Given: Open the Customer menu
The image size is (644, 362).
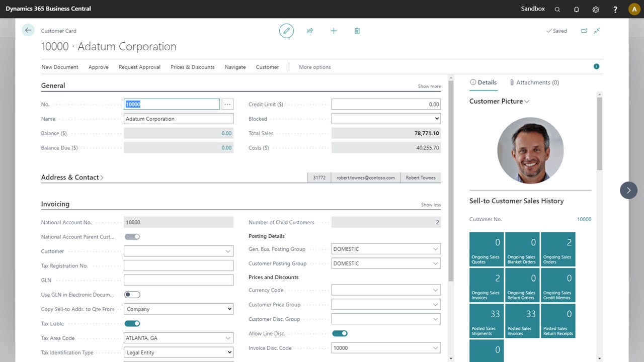Looking at the screenshot, I should pyautogui.click(x=267, y=67).
